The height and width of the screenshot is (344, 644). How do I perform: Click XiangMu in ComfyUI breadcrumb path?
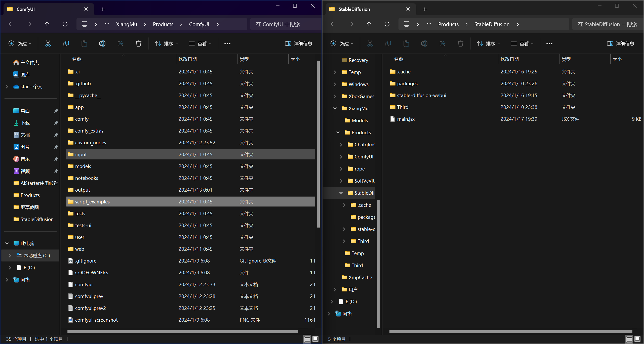(127, 24)
